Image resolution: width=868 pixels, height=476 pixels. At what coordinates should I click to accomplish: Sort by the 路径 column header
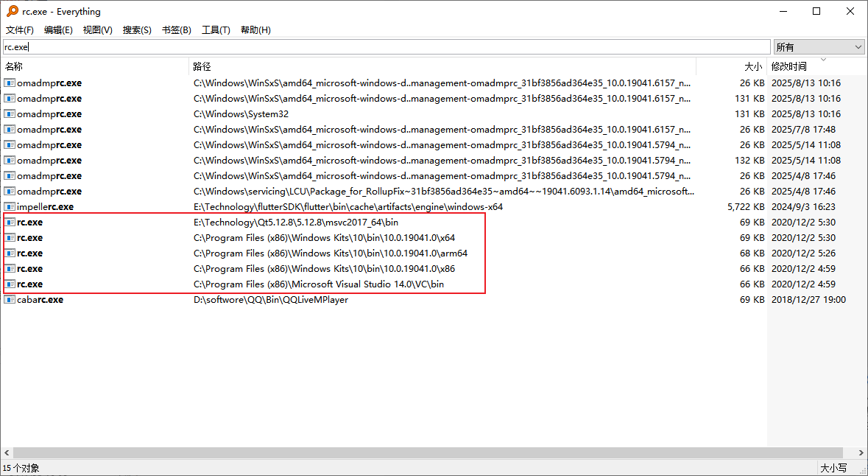[x=442, y=66]
